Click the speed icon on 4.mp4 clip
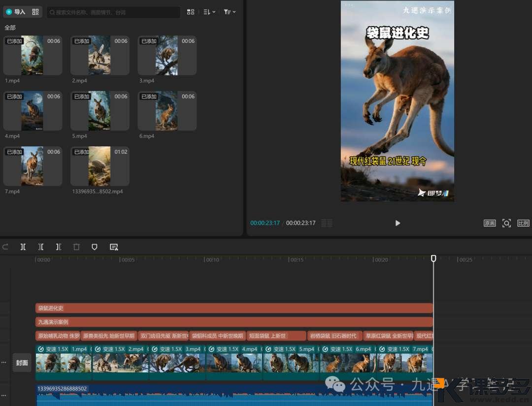Viewport: 532px width, 406px height. pyautogui.click(x=211, y=349)
